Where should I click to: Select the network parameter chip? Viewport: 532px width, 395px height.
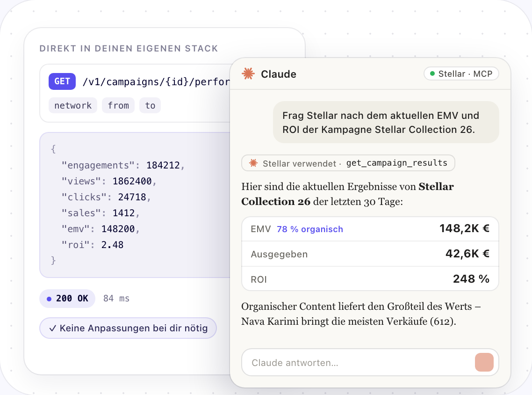pyautogui.click(x=73, y=105)
